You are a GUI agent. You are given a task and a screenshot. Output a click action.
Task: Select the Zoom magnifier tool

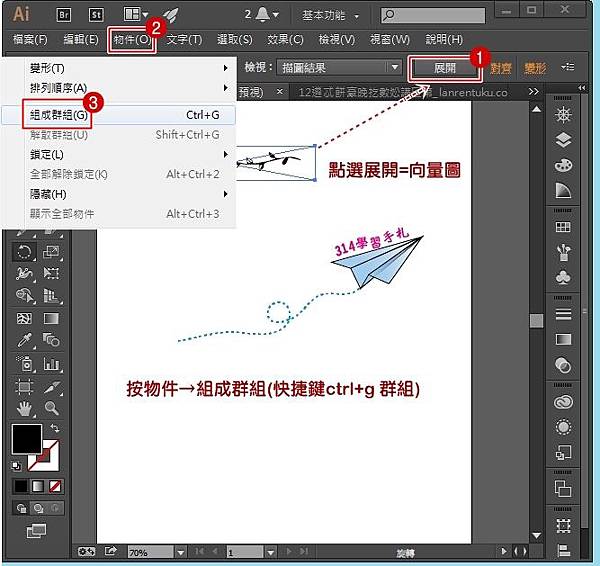[x=51, y=408]
